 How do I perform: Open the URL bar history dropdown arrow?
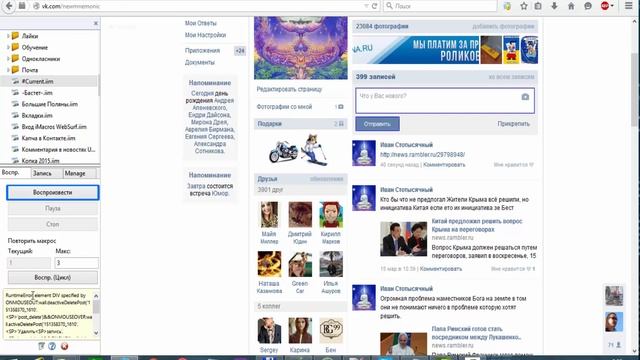[x=366, y=6]
